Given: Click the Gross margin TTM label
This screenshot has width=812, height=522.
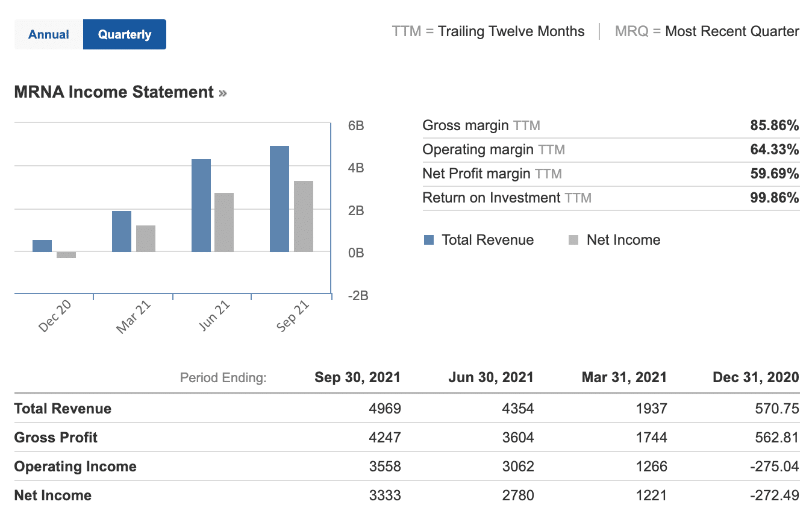Looking at the screenshot, I should pos(481,125).
